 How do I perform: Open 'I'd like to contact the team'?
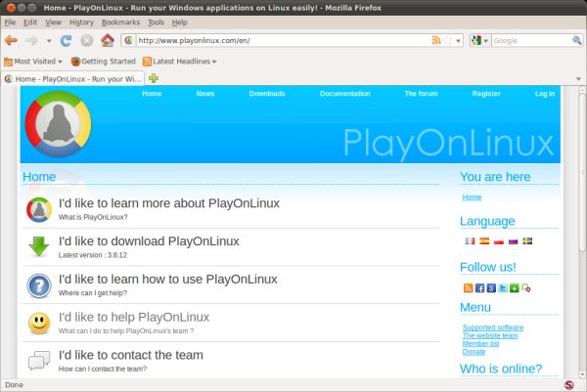(131, 355)
